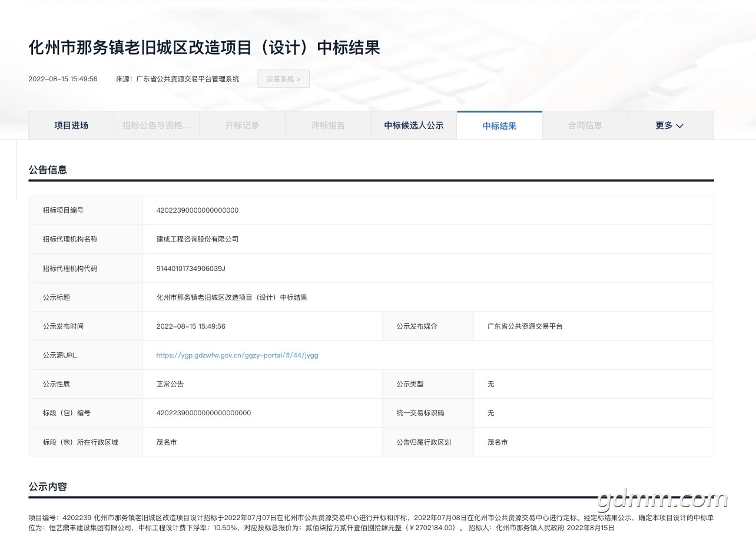Click the 公示类型 label
The width and height of the screenshot is (756, 536).
pos(410,384)
